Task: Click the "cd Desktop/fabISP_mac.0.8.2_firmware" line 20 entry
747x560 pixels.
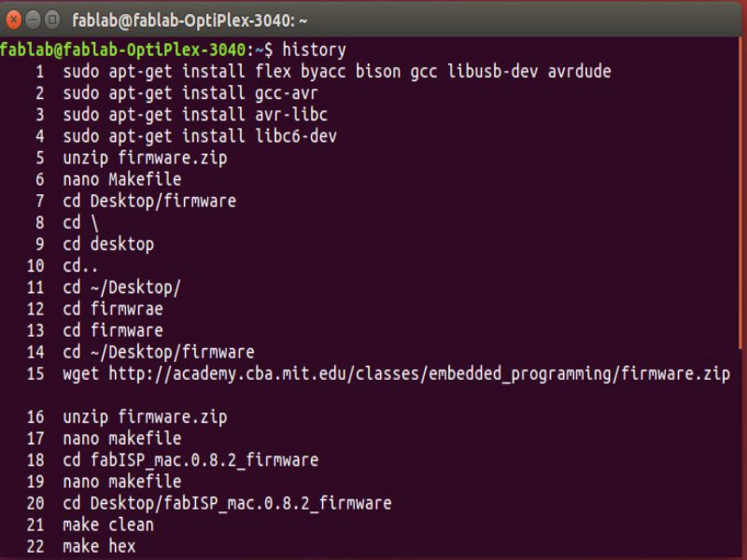Action: coord(227,503)
